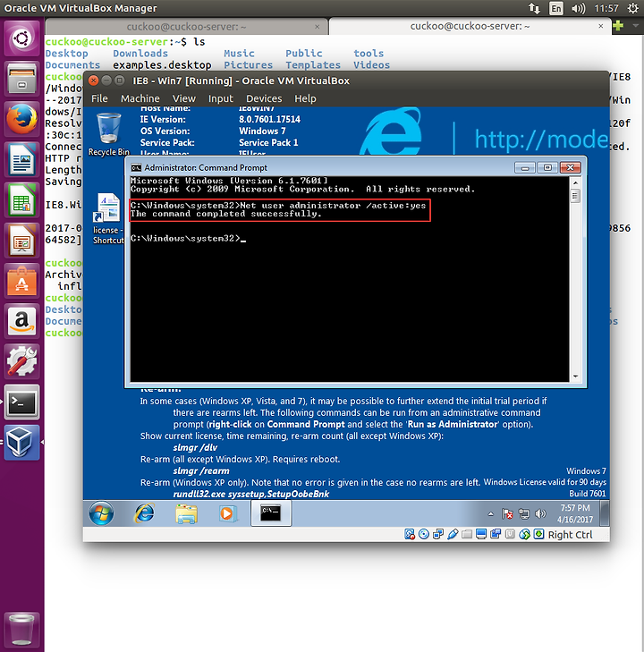The width and height of the screenshot is (644, 652).
Task: Select the Command Prompt taskbar button
Action: (x=271, y=513)
